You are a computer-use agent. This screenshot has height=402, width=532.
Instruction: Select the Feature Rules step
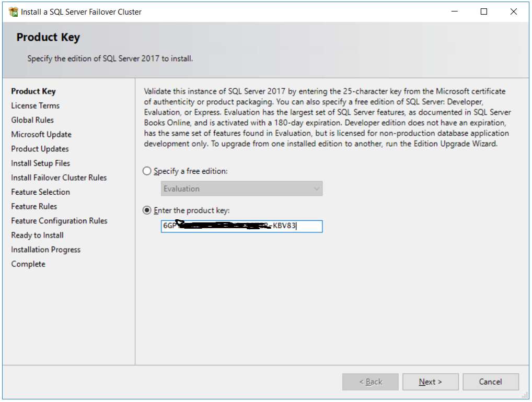(34, 206)
